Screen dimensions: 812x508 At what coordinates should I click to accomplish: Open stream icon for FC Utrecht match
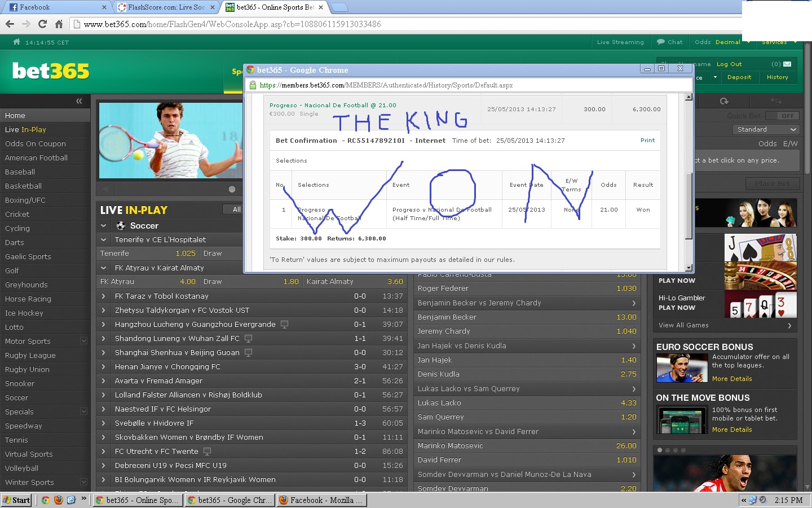click(207, 451)
